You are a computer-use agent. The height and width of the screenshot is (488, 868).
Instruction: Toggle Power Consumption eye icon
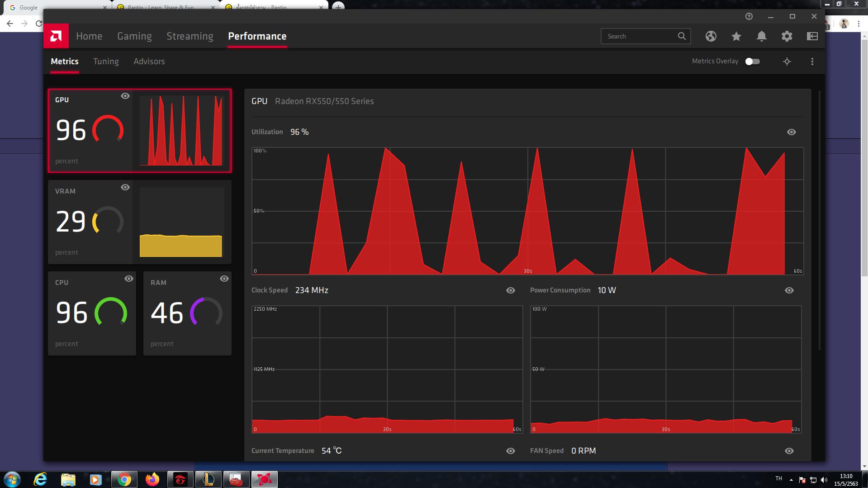pyautogui.click(x=789, y=290)
